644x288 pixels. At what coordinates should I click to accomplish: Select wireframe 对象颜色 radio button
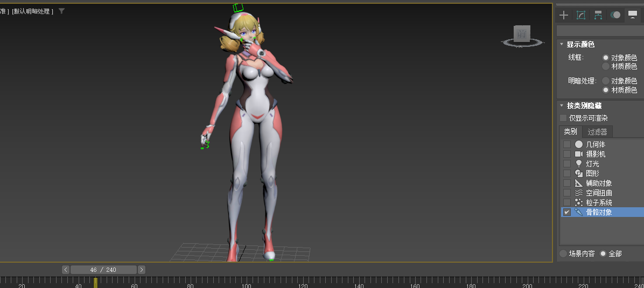[x=605, y=58]
